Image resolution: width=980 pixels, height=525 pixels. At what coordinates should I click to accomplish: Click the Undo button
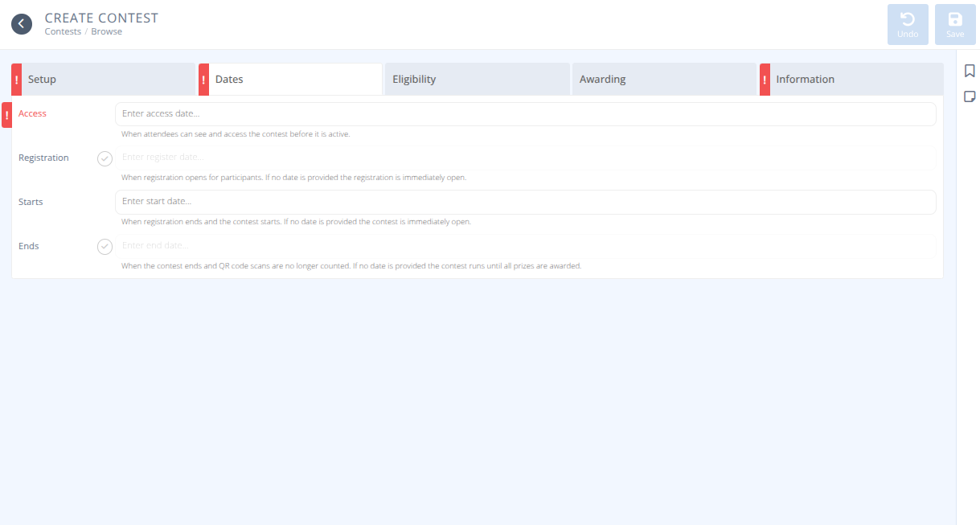908,24
